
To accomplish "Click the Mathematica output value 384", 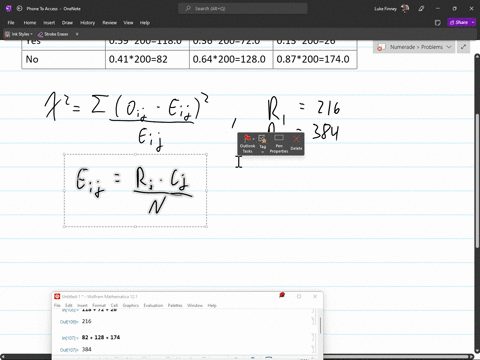I will (87, 349).
